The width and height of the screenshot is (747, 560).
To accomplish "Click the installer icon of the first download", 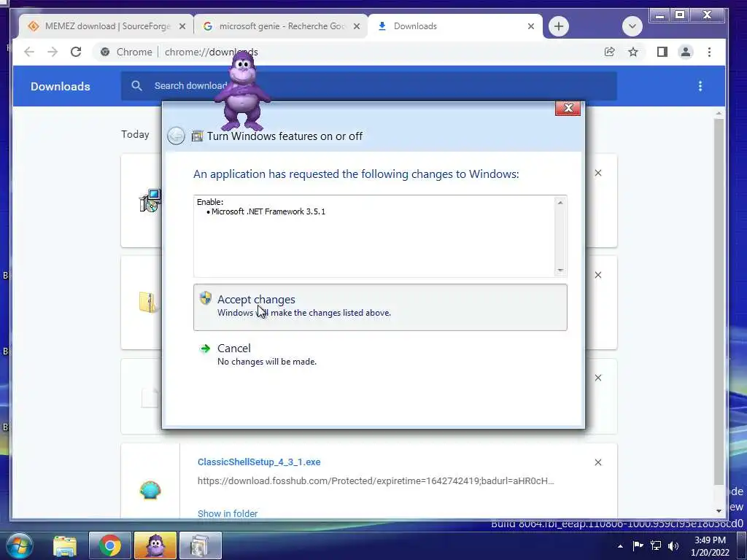I will (x=150, y=201).
